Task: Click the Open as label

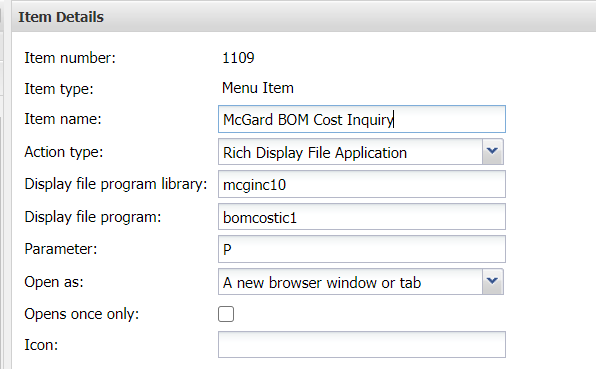Action: pos(54,282)
